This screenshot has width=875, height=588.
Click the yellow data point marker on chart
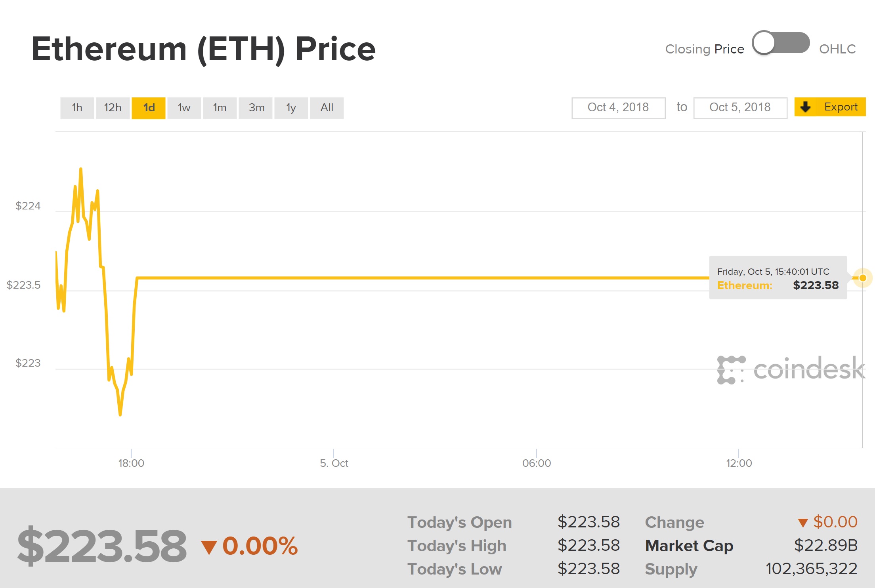[862, 278]
